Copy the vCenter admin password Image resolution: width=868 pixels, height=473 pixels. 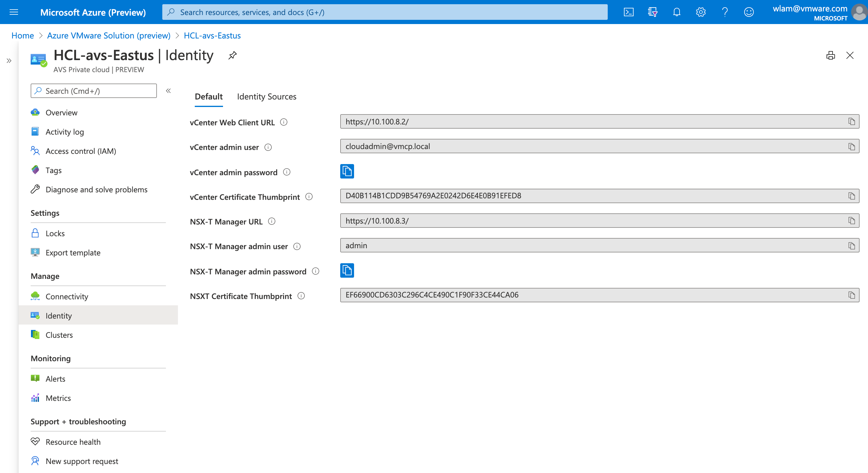pos(347,171)
